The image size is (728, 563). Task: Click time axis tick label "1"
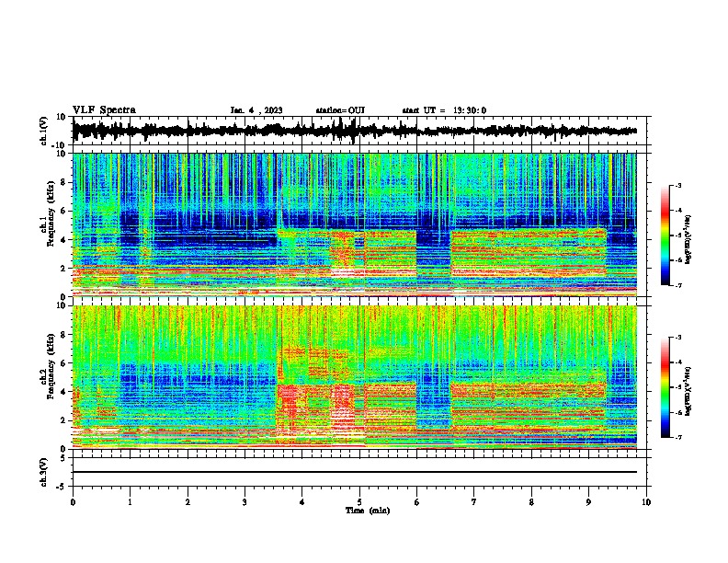coord(130,502)
